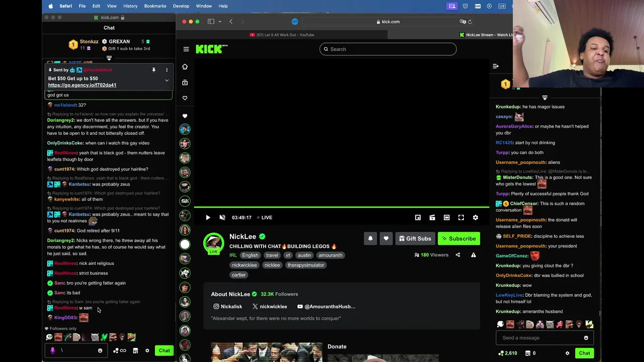The width and height of the screenshot is (644, 362).
Task: Share the NickLee stream
Action: tap(458, 255)
